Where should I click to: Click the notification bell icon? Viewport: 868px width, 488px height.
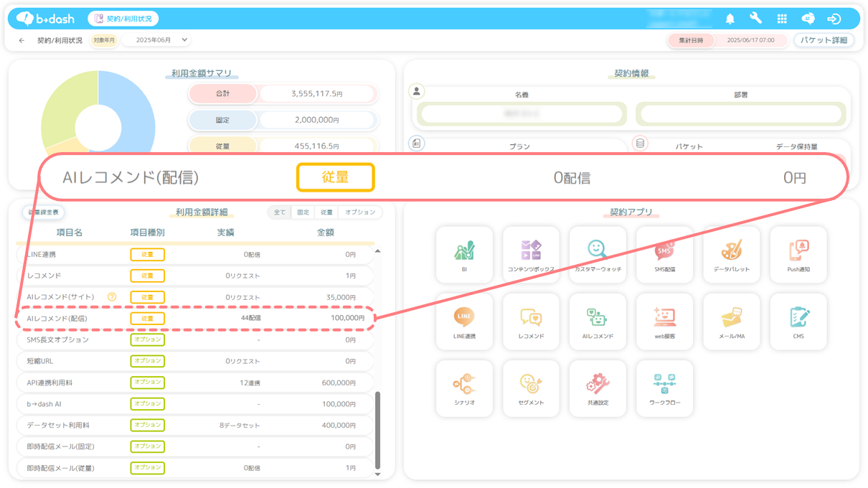(730, 19)
